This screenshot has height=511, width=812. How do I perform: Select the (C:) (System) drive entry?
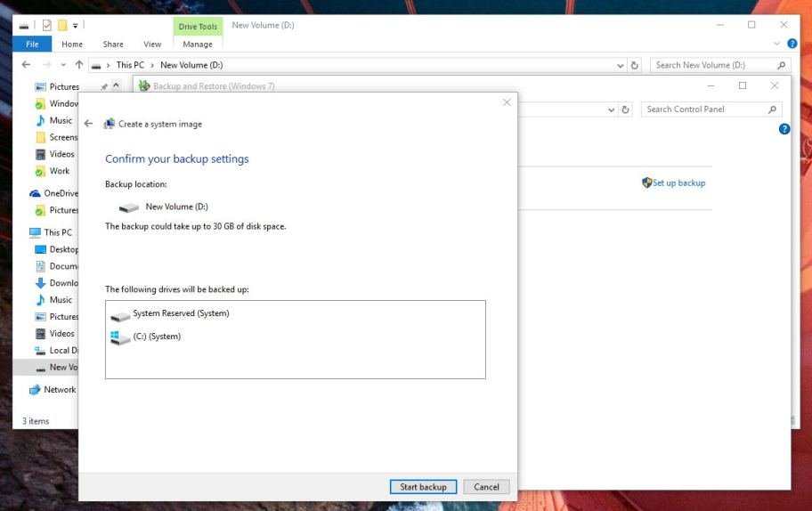(x=156, y=337)
